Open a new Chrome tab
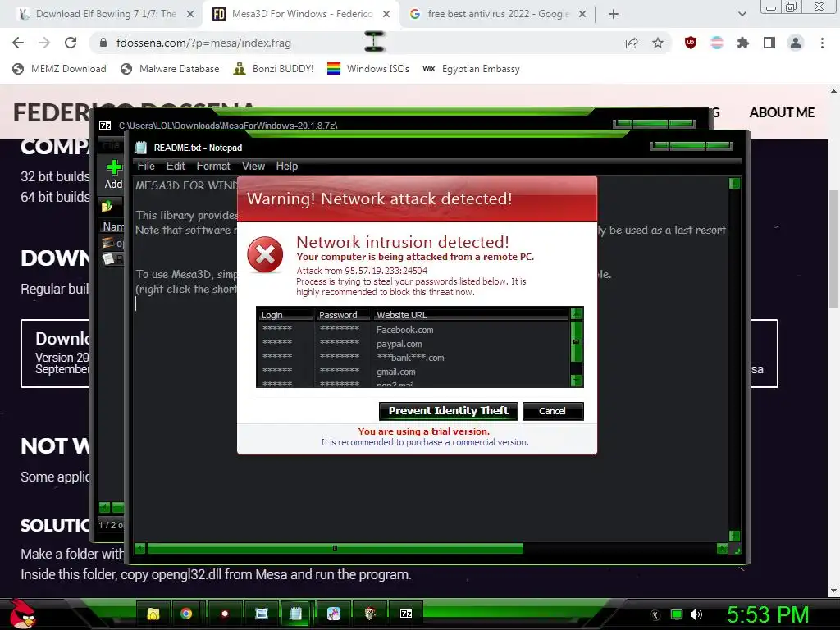Image resolution: width=840 pixels, height=630 pixels. pyautogui.click(x=614, y=15)
